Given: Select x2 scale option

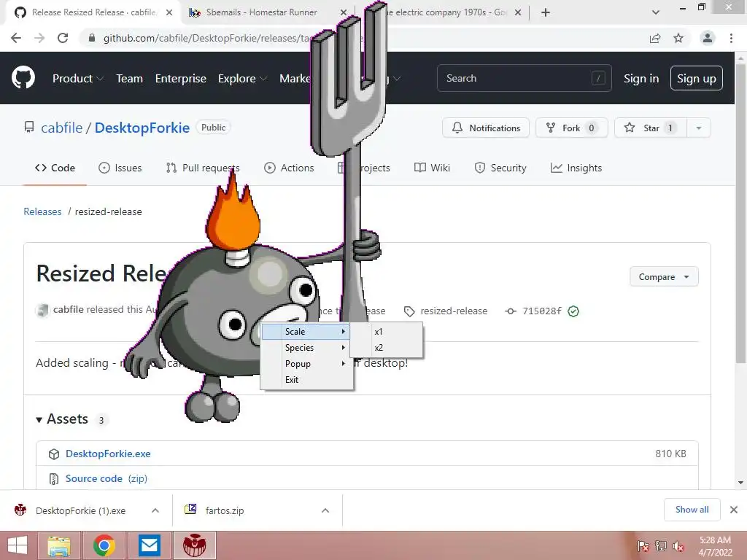Looking at the screenshot, I should click(x=387, y=348).
